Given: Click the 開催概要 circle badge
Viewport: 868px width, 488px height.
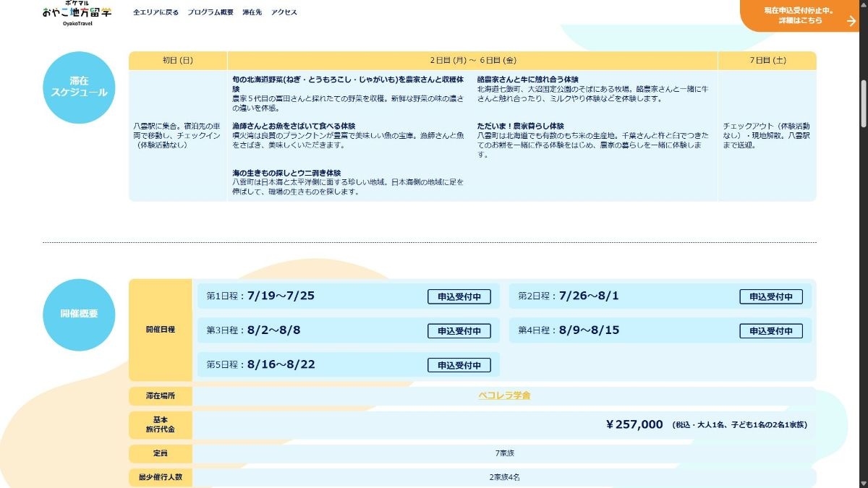Looking at the screenshot, I should point(79,314).
